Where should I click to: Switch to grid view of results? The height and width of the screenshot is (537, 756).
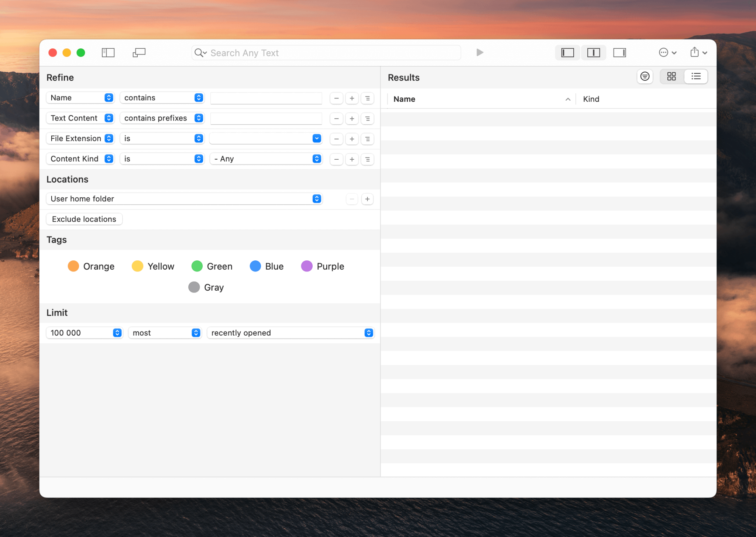671,76
